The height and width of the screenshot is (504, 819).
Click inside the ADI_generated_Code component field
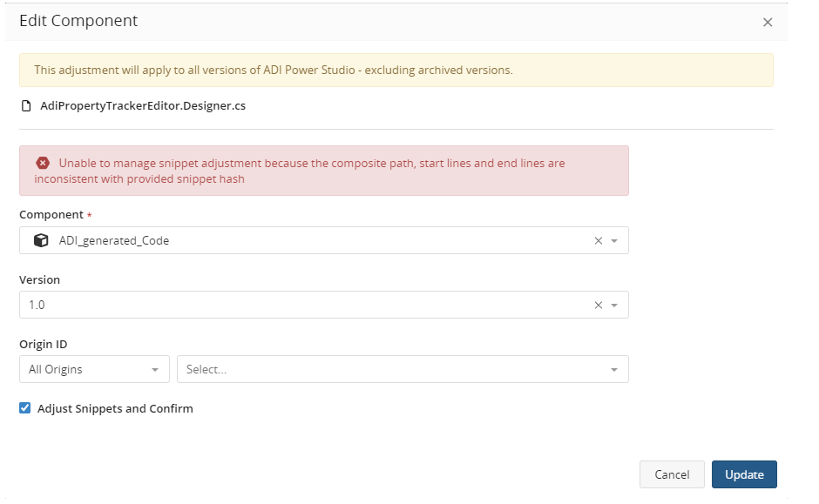point(324,240)
